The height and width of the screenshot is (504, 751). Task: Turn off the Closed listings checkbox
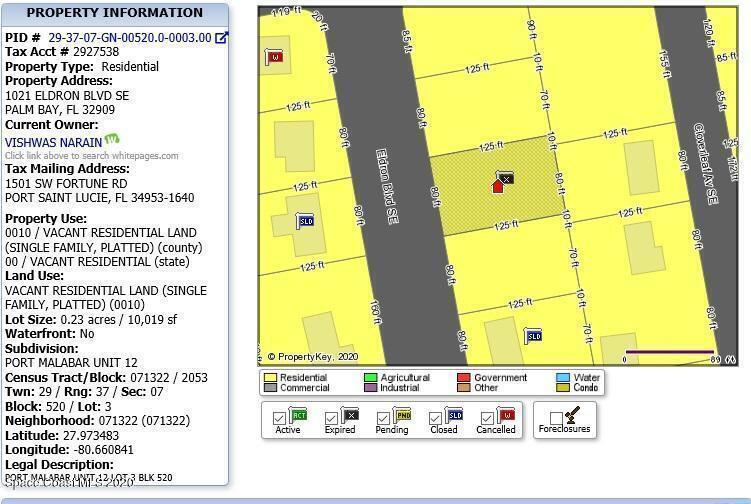click(x=435, y=419)
